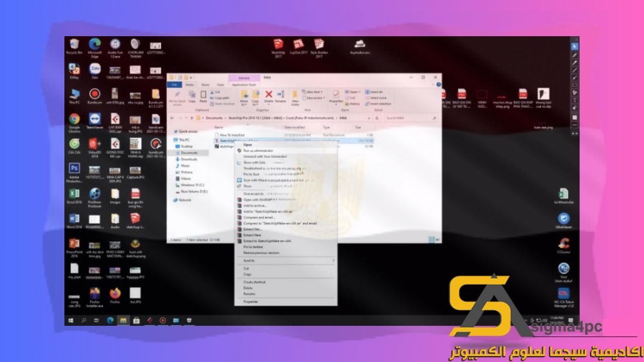
Task: Click the Windows Start button
Action: (71, 320)
